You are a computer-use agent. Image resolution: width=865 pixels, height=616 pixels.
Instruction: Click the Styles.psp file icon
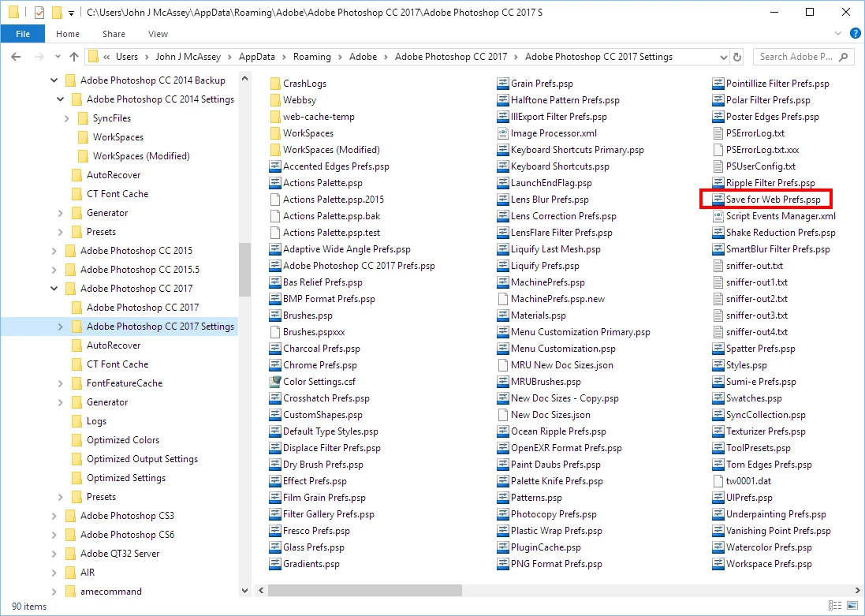(718, 365)
